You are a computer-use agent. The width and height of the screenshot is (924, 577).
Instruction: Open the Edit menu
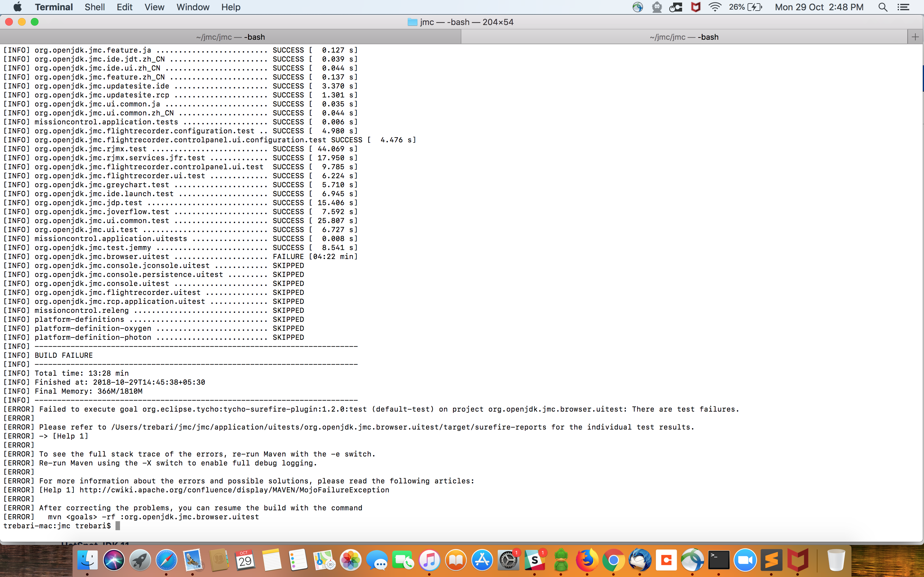pos(124,7)
